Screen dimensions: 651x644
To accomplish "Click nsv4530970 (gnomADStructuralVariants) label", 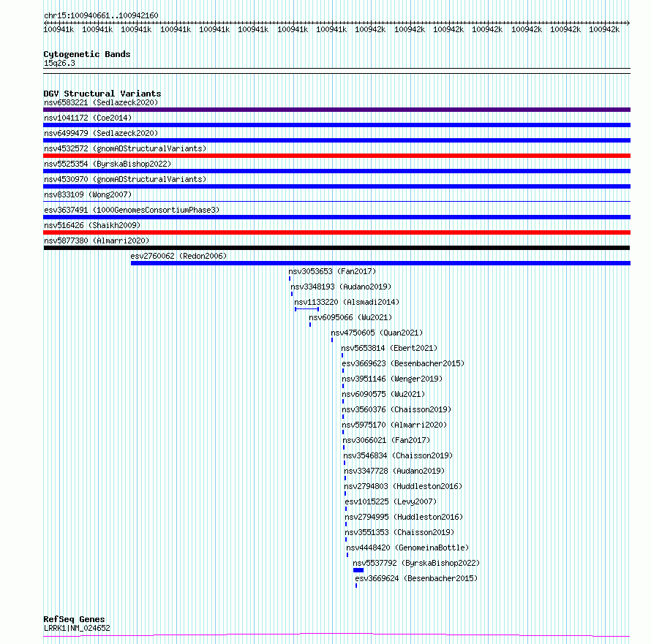I will 125,179.
